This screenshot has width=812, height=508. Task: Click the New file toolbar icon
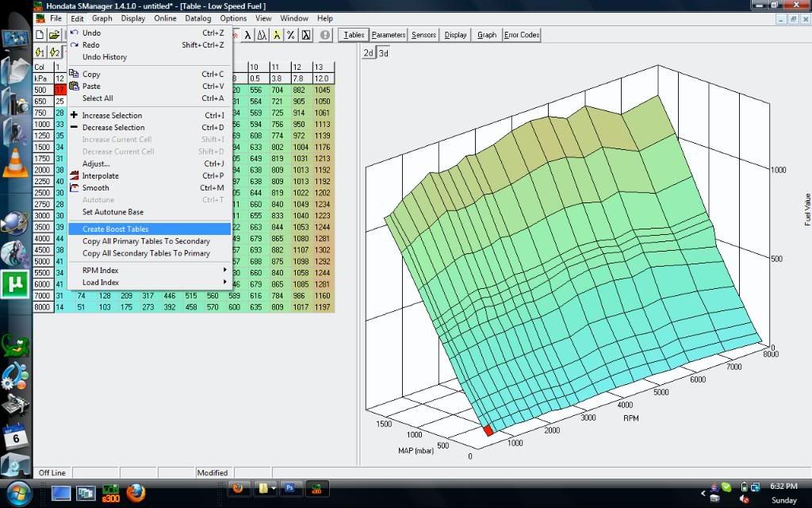[40, 35]
